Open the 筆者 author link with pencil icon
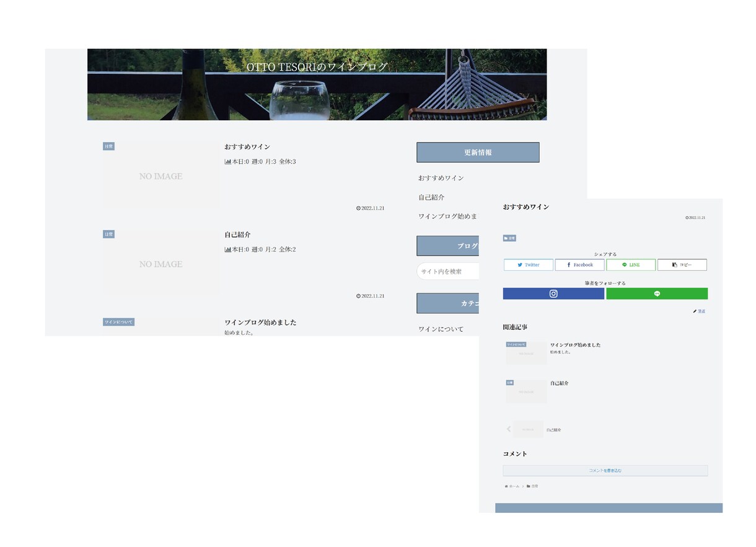Screen dimensions: 756x547 [699, 311]
